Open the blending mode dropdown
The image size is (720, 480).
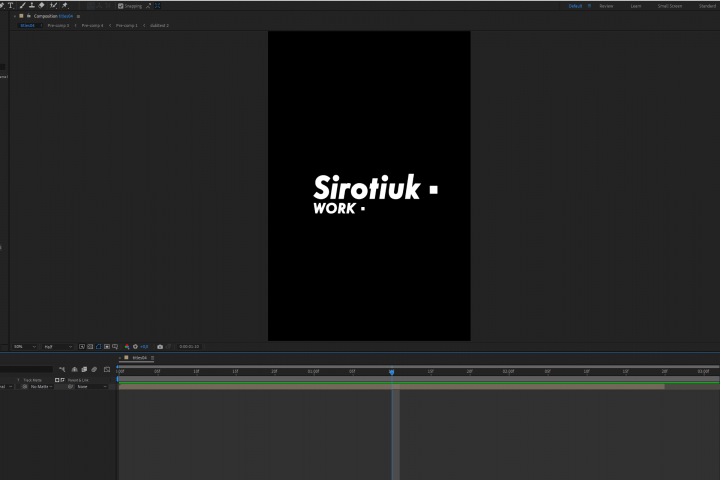point(7,387)
